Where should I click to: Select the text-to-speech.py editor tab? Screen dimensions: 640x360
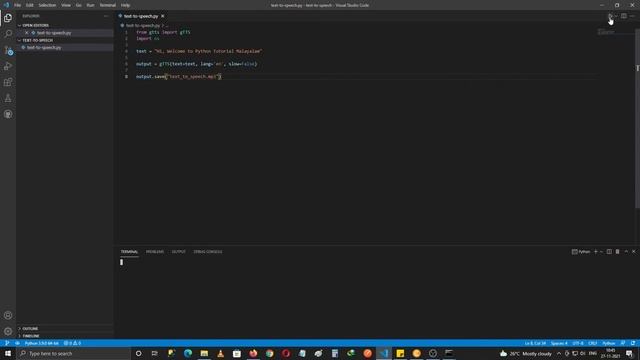141,16
